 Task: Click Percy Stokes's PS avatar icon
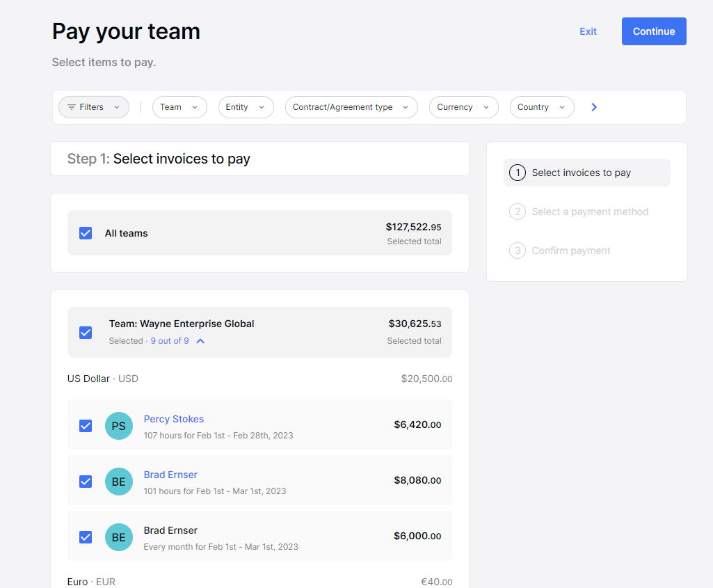click(118, 425)
